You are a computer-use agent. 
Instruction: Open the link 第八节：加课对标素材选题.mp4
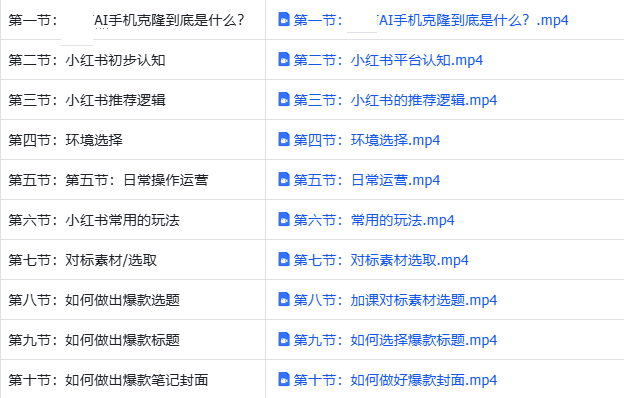coord(395,300)
